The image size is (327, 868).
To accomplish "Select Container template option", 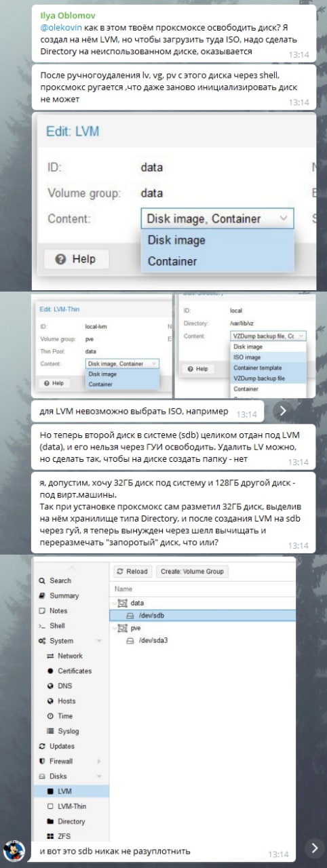I will pos(269,368).
